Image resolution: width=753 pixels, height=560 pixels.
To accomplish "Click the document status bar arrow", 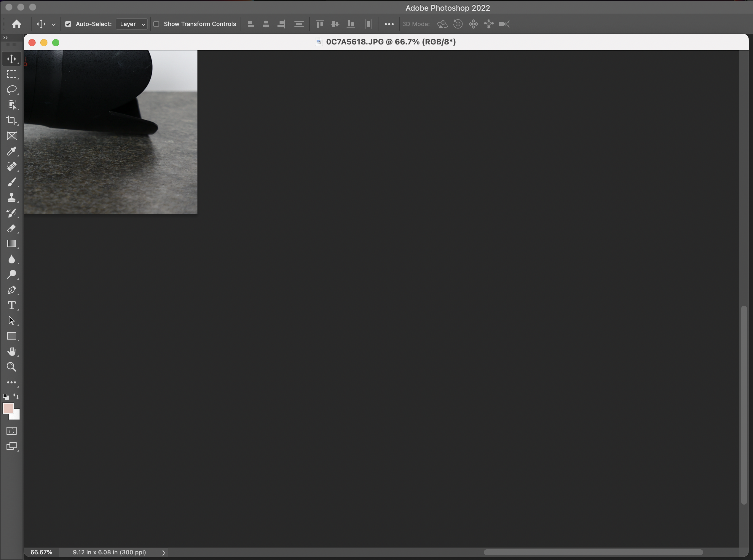I will click(x=163, y=552).
